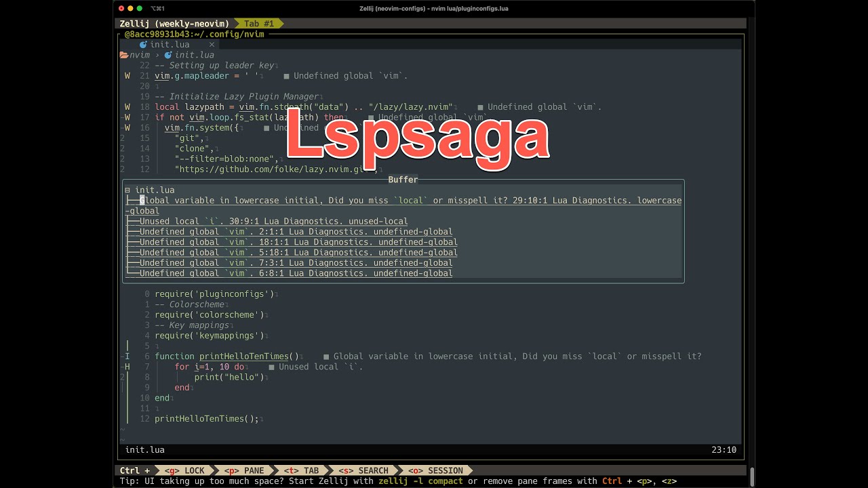868x488 pixels.
Task: Click the SEARCH mode hint in Zellij bar
Action: coord(363,470)
